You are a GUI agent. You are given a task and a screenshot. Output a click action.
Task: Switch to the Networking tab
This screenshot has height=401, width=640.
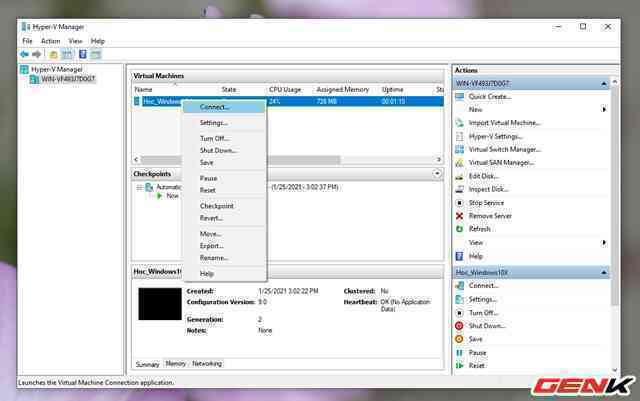pyautogui.click(x=207, y=363)
